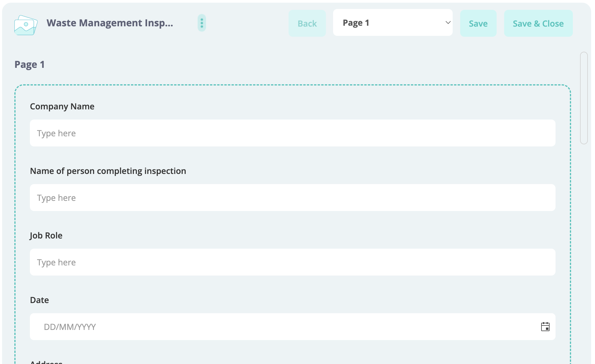Click Save & Close

pyautogui.click(x=538, y=24)
